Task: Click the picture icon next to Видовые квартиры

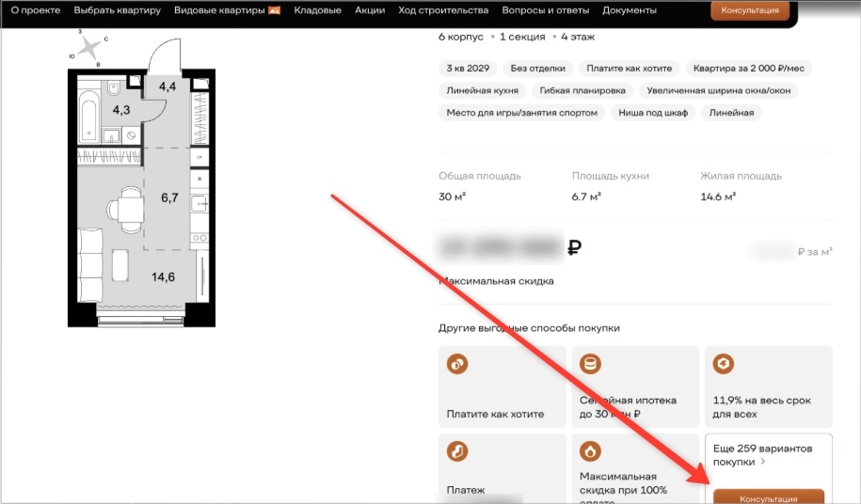Action: coord(274,10)
